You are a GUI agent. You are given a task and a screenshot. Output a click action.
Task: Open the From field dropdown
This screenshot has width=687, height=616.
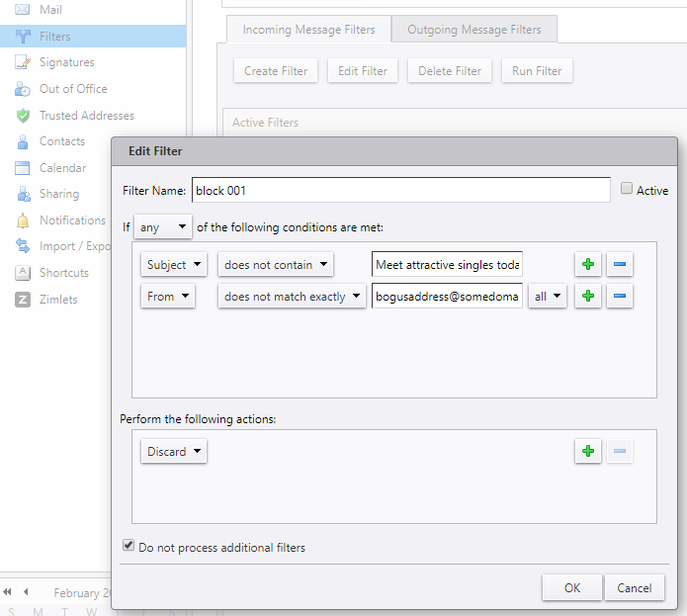[168, 297]
